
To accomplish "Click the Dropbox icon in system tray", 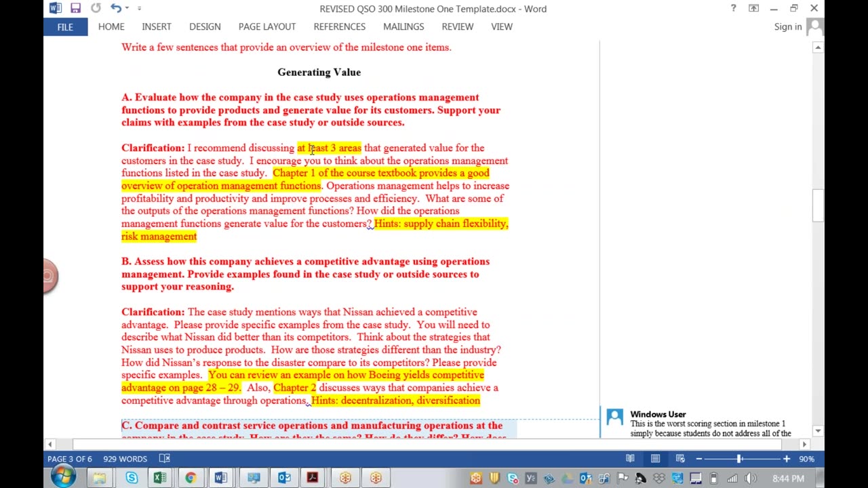I will click(658, 479).
